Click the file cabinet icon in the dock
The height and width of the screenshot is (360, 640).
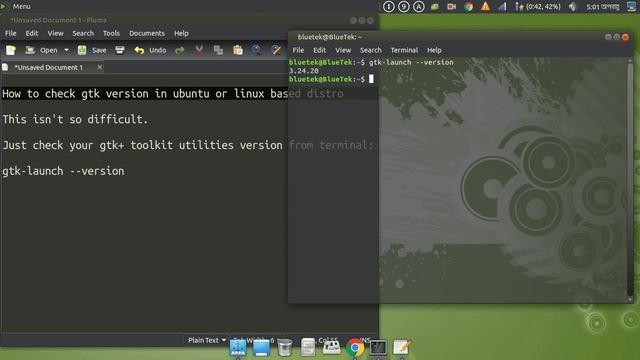[x=308, y=348]
